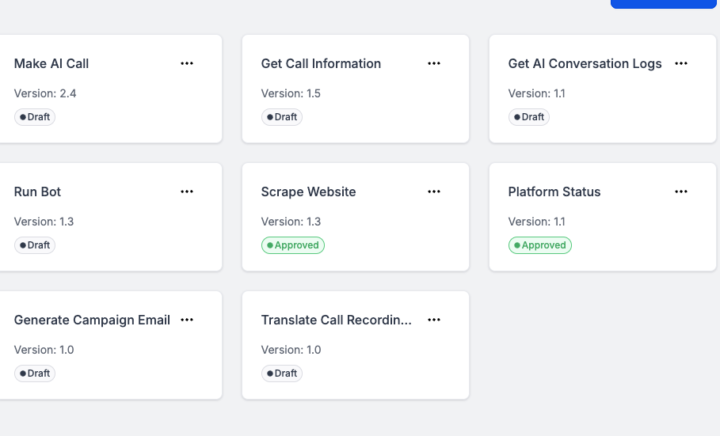Open the Make AI Call options menu

pyautogui.click(x=187, y=63)
